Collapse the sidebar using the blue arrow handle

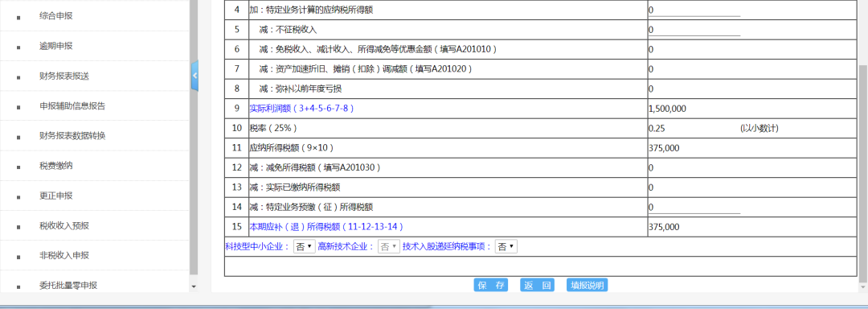pos(194,76)
